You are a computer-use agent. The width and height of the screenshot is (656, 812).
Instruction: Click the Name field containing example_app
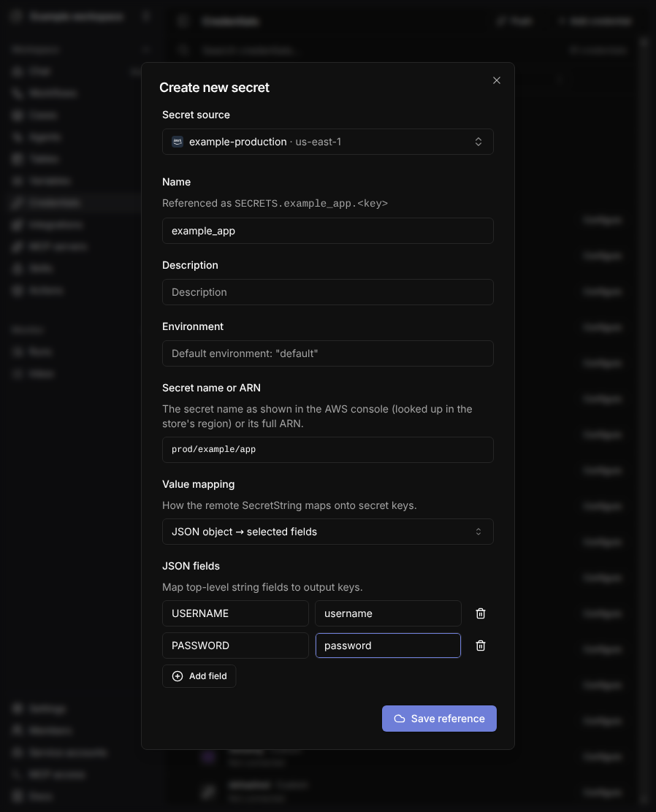(x=327, y=231)
